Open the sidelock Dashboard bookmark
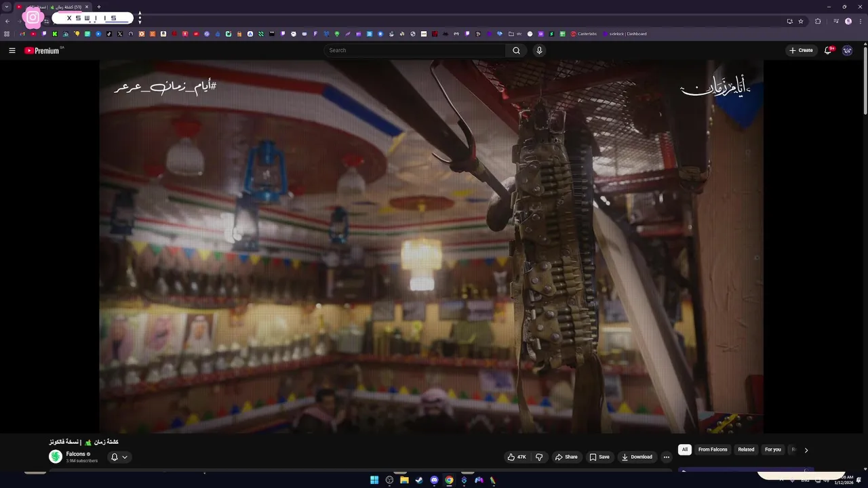Image resolution: width=868 pixels, height=488 pixels. (x=625, y=34)
